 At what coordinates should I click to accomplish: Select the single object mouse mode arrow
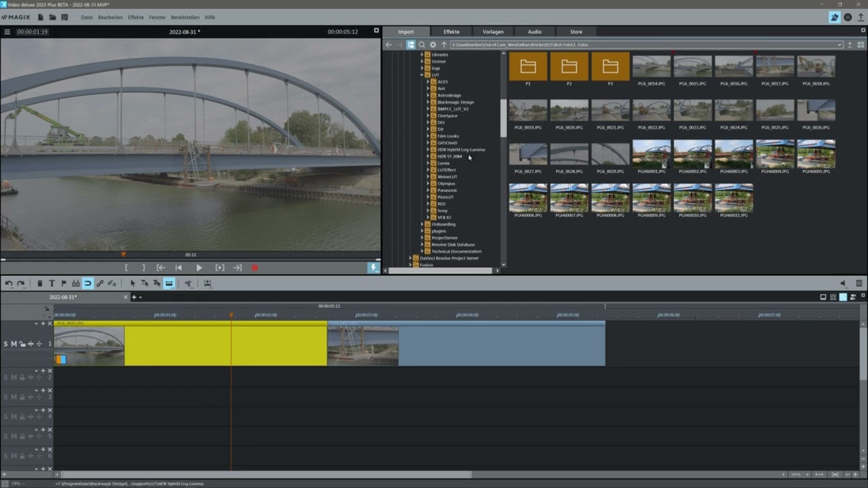click(x=132, y=283)
